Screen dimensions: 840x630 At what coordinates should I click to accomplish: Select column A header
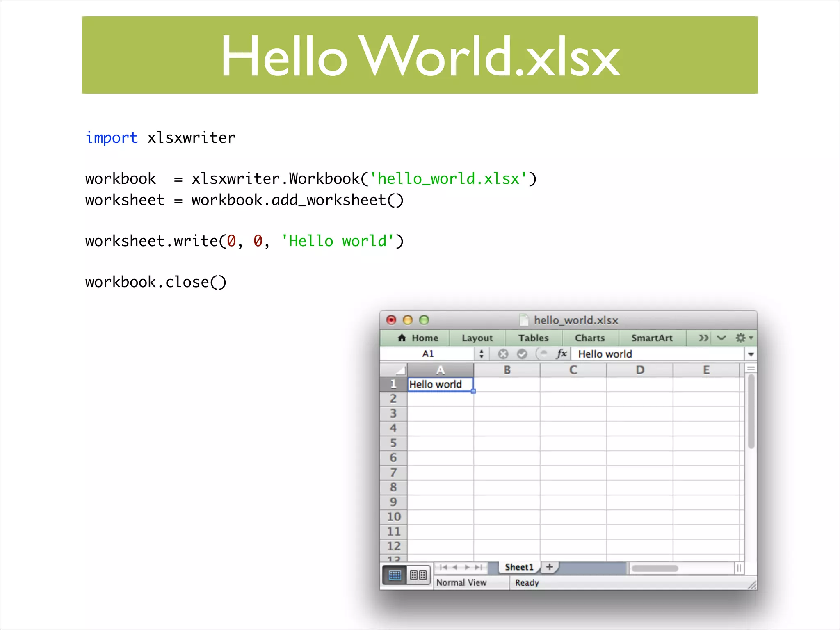(441, 370)
